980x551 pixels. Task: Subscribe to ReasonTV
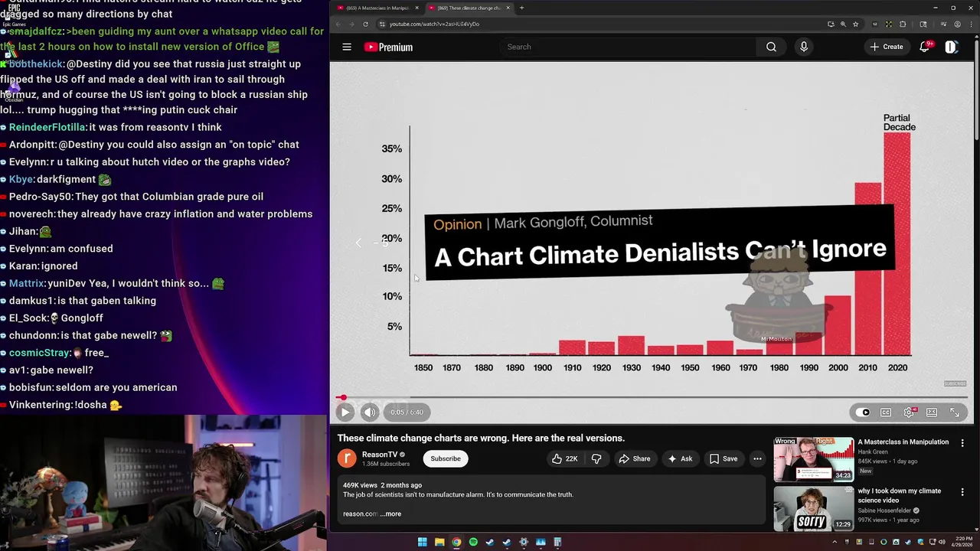tap(446, 458)
